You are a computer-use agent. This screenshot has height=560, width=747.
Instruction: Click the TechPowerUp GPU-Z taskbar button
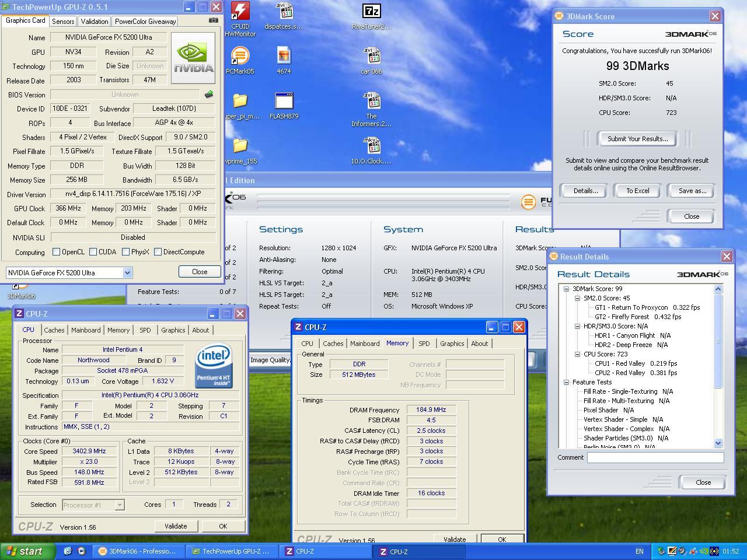[232, 551]
